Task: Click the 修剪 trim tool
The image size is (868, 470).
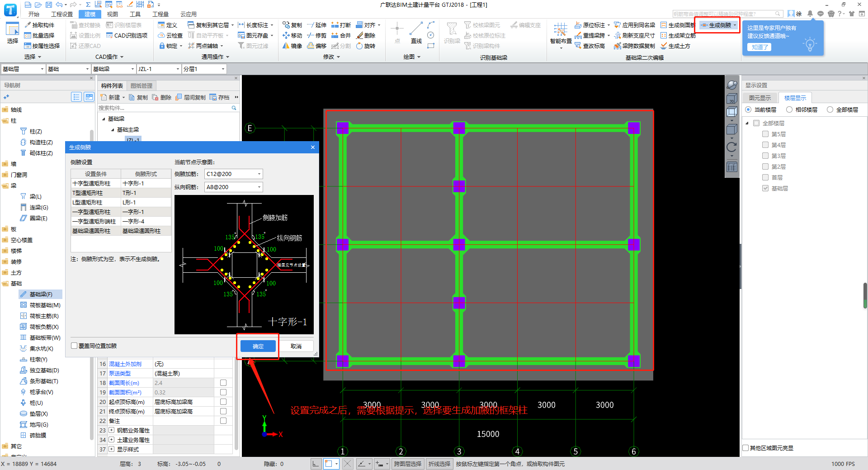Action: point(316,35)
